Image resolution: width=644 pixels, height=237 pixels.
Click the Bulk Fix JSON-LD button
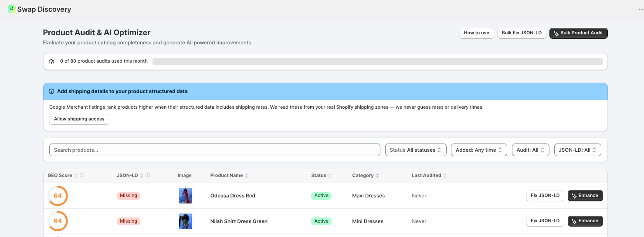pos(522,33)
